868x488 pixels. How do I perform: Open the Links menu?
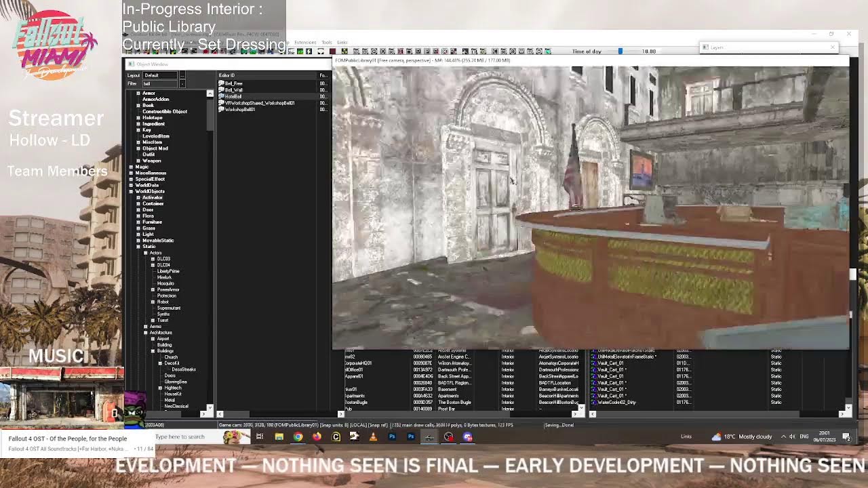click(342, 42)
